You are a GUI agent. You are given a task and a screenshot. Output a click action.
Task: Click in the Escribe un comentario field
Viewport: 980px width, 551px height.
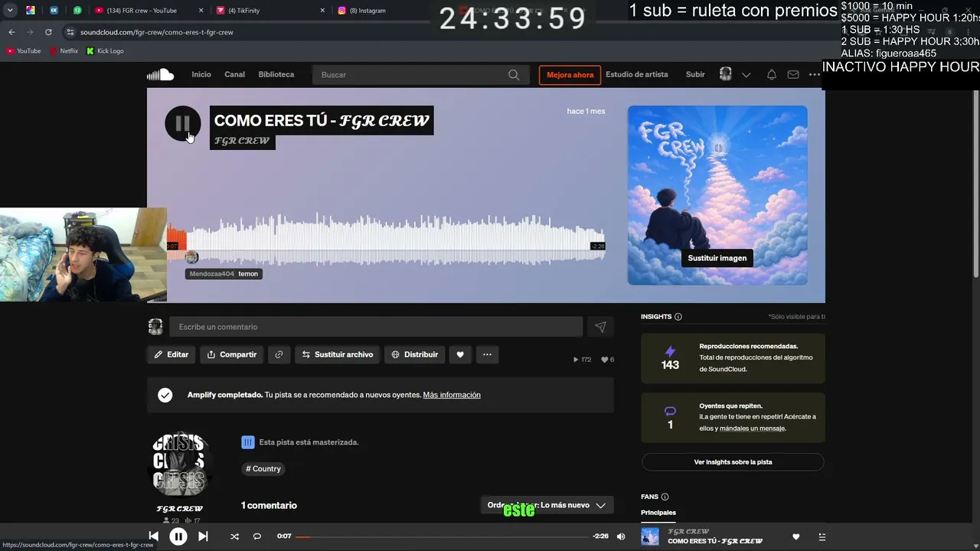pos(376,327)
